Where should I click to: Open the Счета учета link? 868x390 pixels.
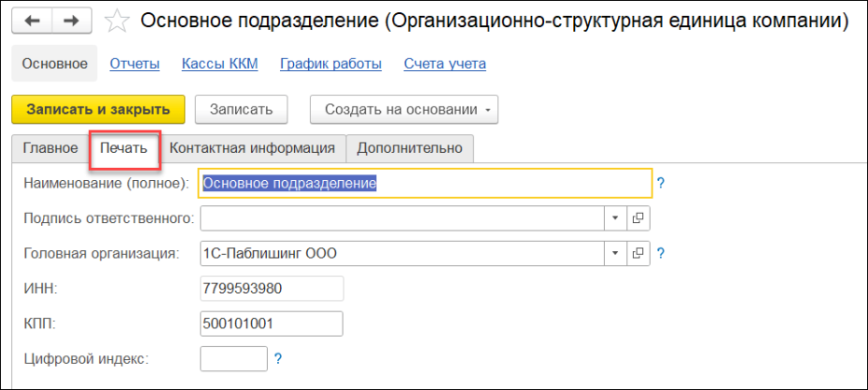[445, 64]
